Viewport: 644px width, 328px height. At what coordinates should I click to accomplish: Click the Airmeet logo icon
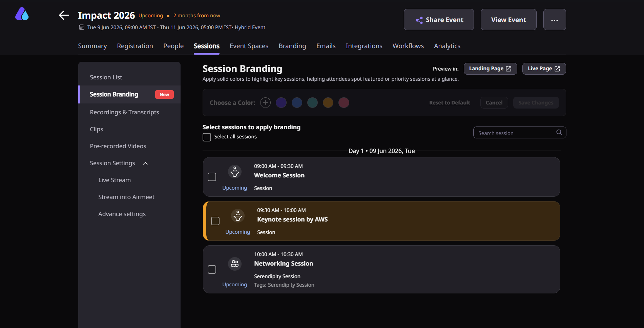coord(22,14)
